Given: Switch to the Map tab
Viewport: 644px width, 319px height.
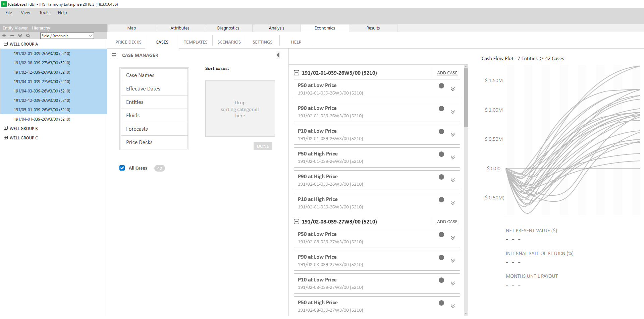Looking at the screenshot, I should pyautogui.click(x=131, y=28).
